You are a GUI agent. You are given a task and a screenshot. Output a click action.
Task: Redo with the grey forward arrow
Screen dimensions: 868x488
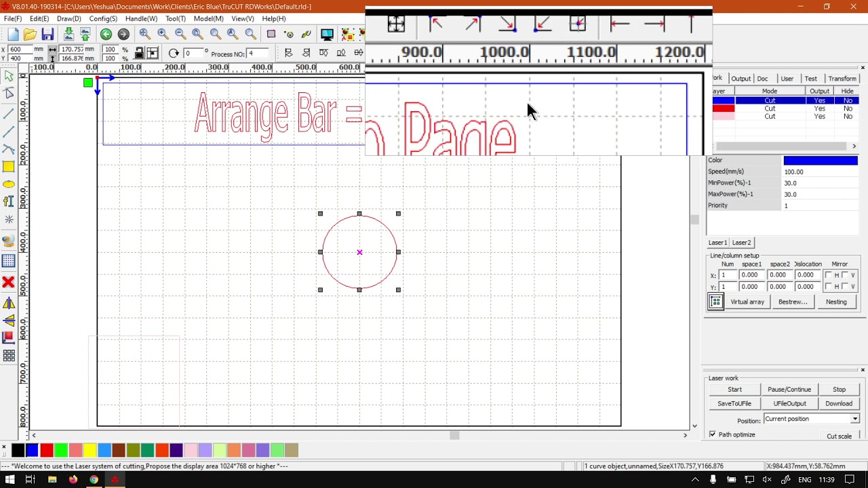click(123, 35)
